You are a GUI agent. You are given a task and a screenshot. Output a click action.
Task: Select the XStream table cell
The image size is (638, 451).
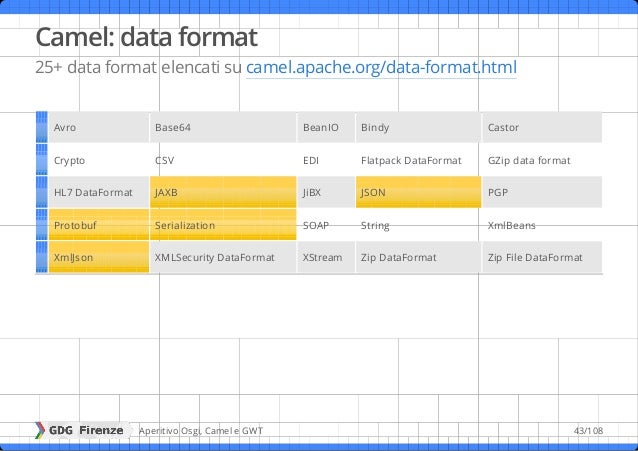pyautogui.click(x=326, y=257)
